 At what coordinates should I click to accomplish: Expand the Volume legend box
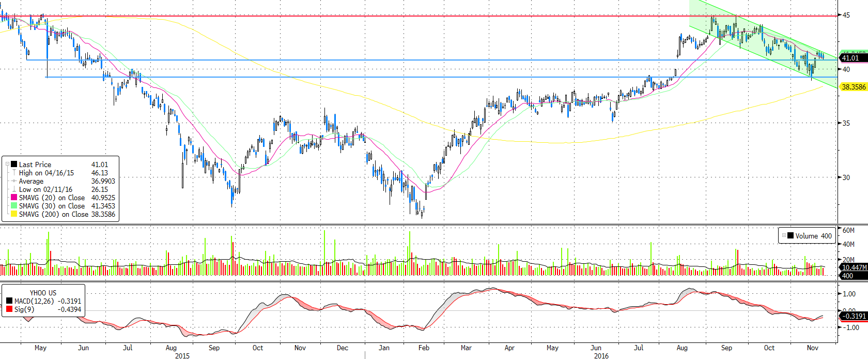pos(784,235)
